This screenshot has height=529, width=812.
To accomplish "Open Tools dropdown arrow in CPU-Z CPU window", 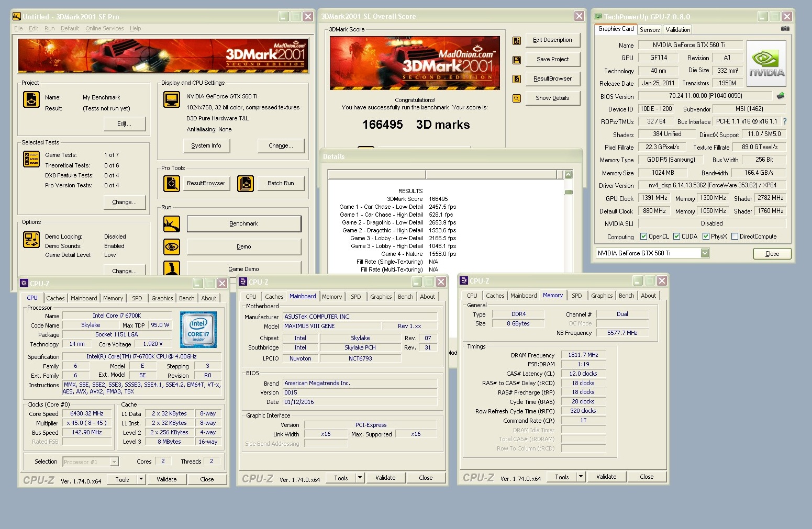I will click(141, 479).
